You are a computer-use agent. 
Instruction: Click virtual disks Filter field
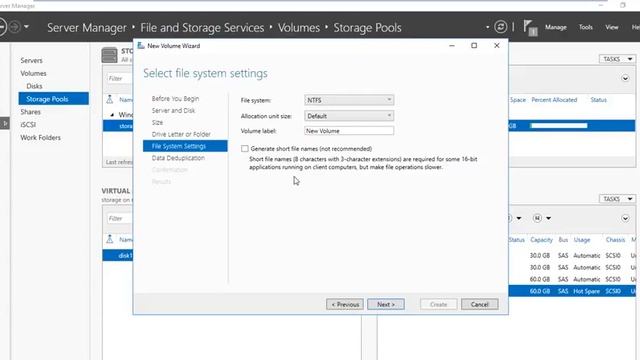click(120, 218)
